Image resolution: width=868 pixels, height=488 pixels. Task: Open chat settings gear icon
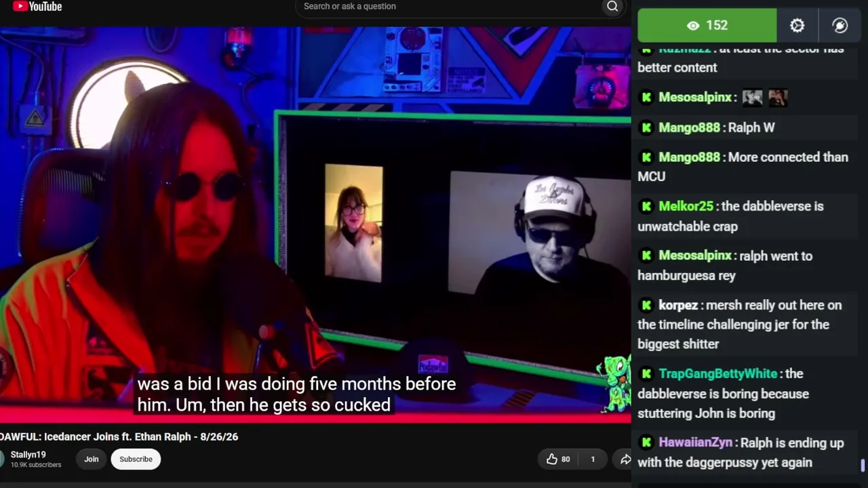tap(797, 25)
